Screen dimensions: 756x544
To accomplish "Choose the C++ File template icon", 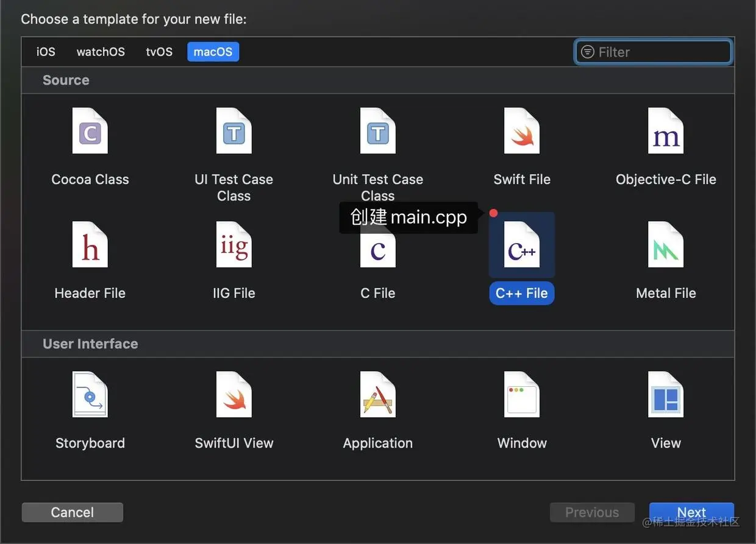I will (522, 244).
